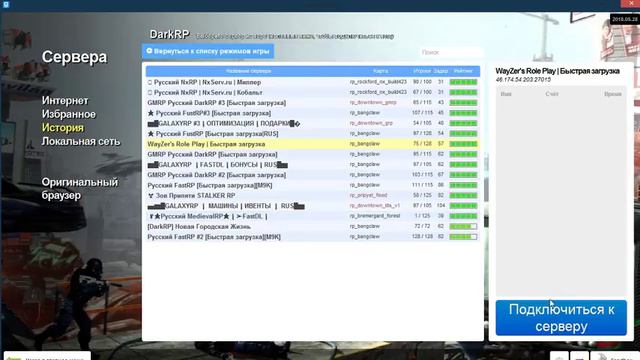This screenshot has width=640, height=360.
Task: Click map 'rp_bremergard_forest' cell
Action: click(x=375, y=216)
